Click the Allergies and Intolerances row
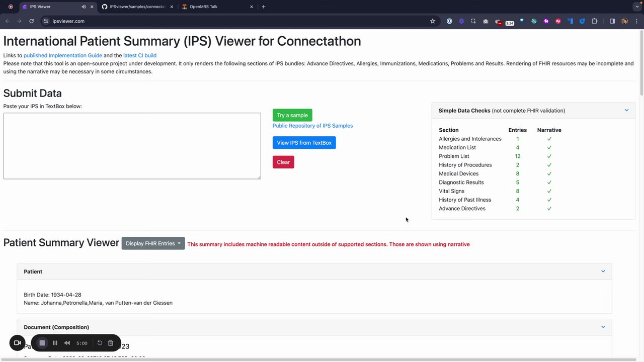Viewport: 644px width, 362px height. pos(500,139)
